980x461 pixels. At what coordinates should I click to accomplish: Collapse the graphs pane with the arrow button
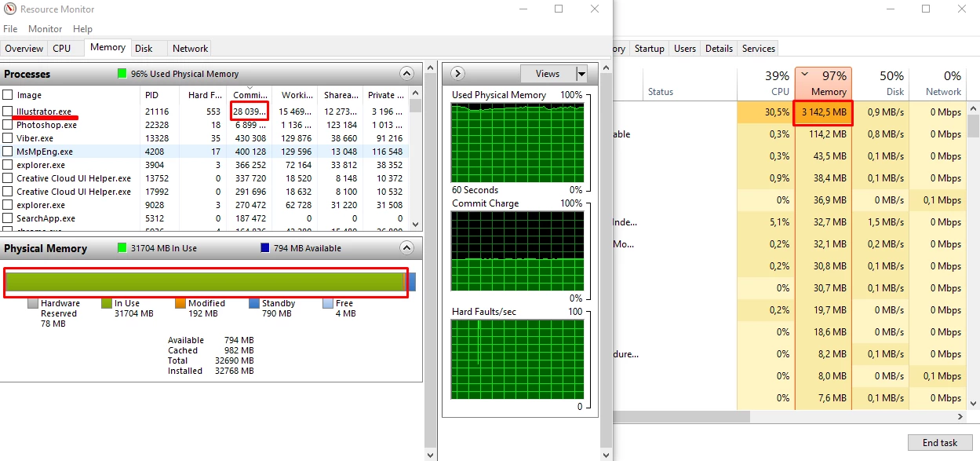click(x=458, y=74)
